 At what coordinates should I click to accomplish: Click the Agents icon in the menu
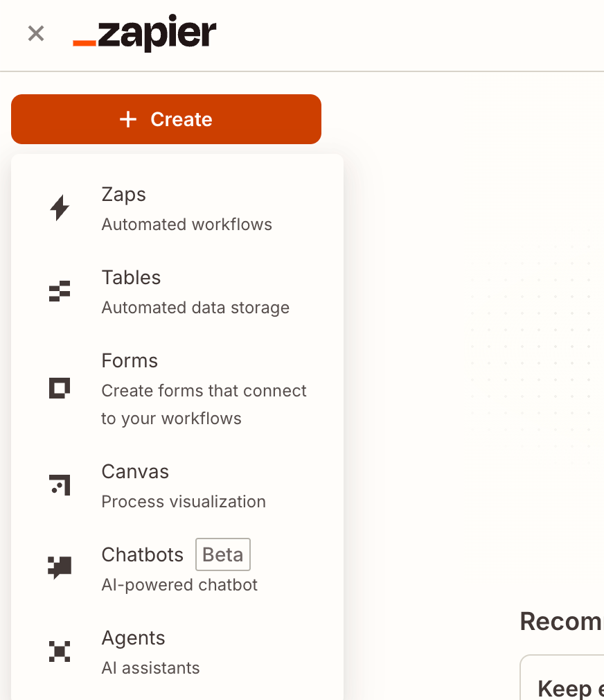60,651
